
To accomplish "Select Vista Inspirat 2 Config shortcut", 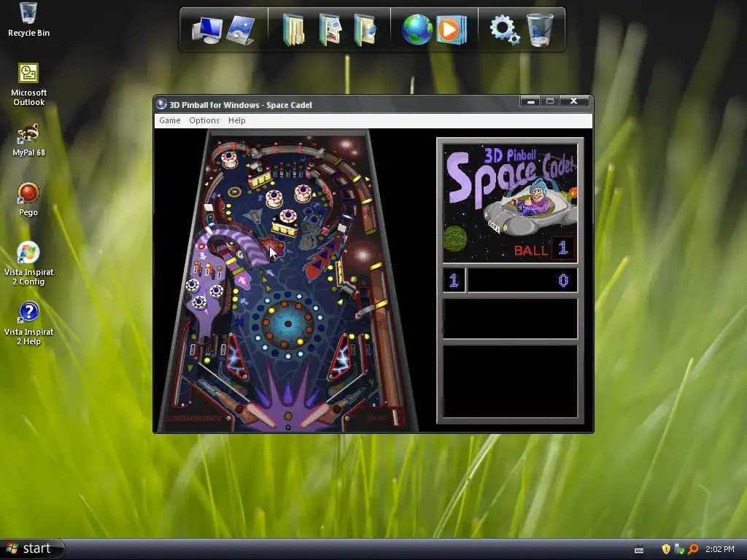I will pos(28,264).
